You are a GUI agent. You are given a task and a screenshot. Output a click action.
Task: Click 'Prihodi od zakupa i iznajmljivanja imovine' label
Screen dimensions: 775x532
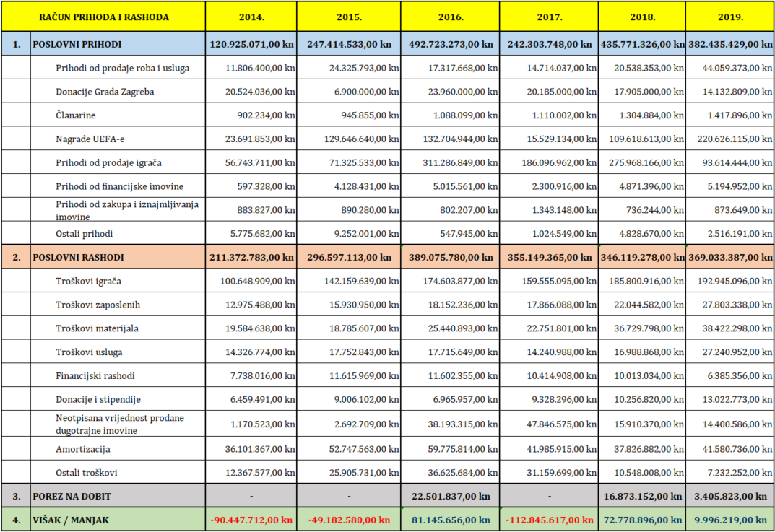pos(127,211)
